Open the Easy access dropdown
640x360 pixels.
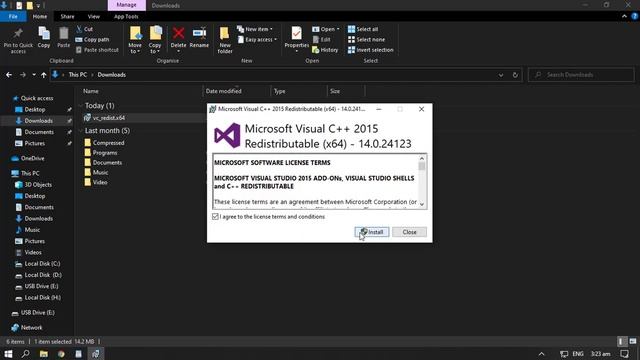[257, 40]
